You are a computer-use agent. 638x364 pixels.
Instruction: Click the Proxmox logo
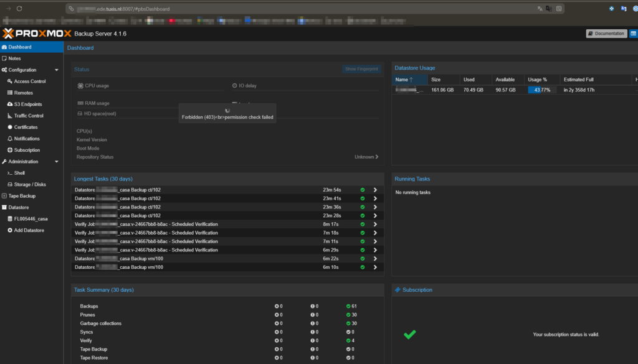click(37, 34)
